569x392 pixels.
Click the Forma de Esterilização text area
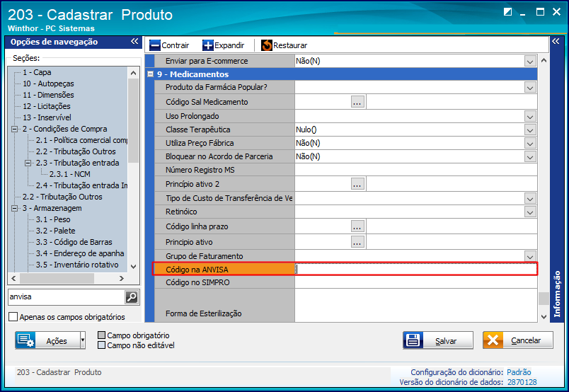point(416,306)
